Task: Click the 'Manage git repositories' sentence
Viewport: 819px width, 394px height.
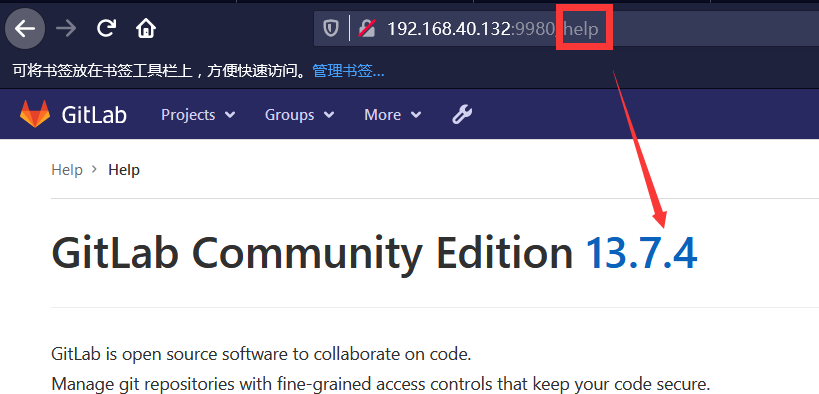Action: tap(381, 384)
